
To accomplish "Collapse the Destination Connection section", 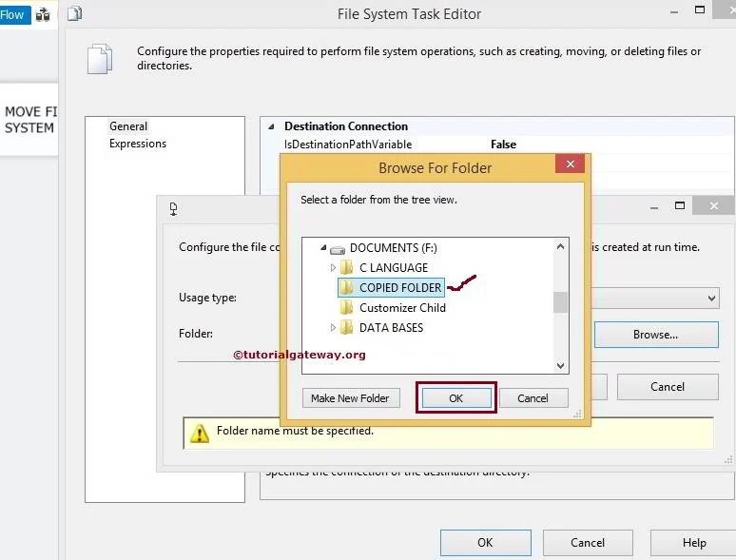I will click(x=271, y=126).
